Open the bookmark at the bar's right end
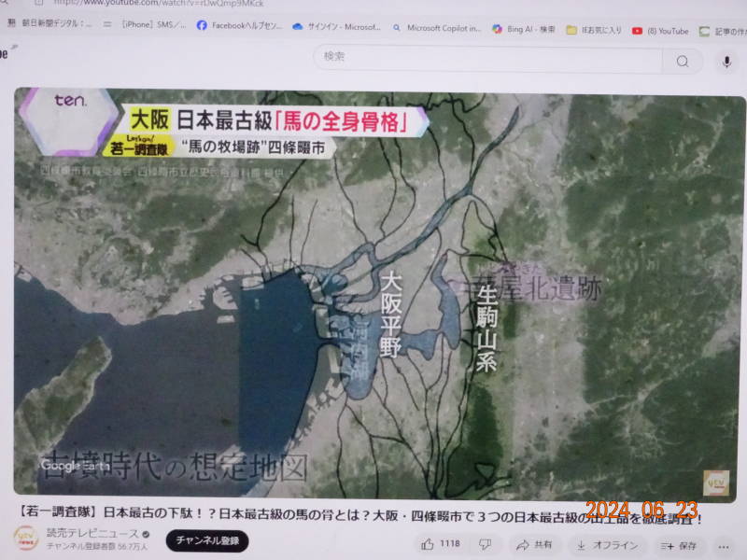The image size is (747, 560). 723,32
